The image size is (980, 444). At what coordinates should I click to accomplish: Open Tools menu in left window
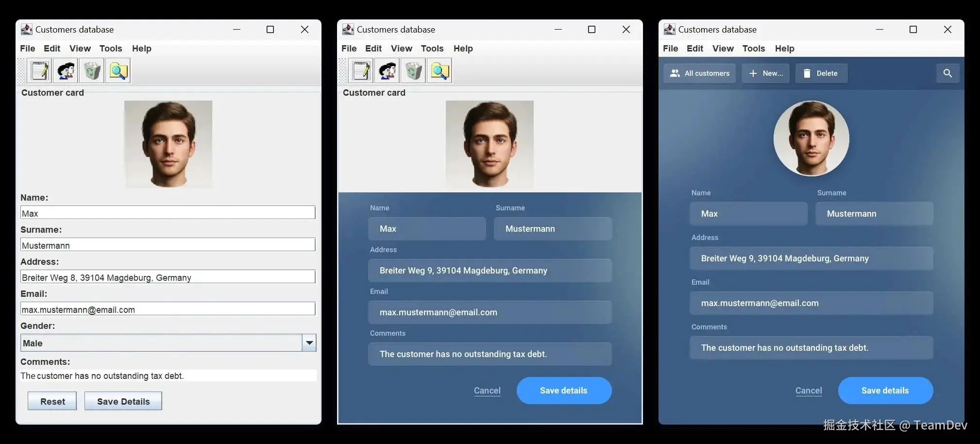tap(111, 49)
